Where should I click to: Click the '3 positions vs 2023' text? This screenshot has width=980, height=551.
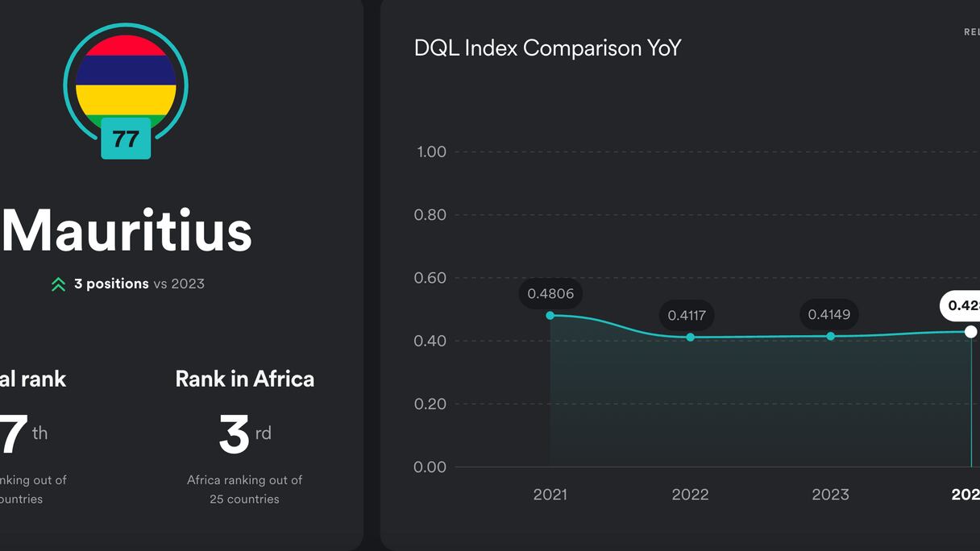click(x=139, y=284)
